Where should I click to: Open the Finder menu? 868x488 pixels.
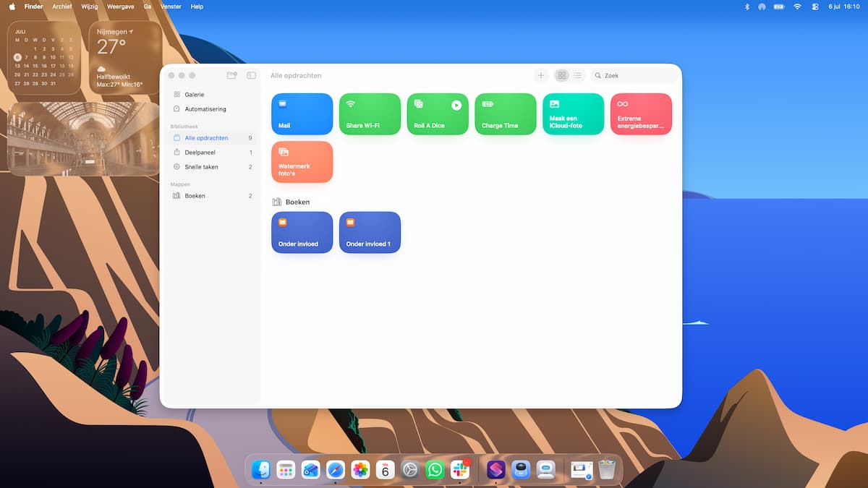[x=33, y=7]
